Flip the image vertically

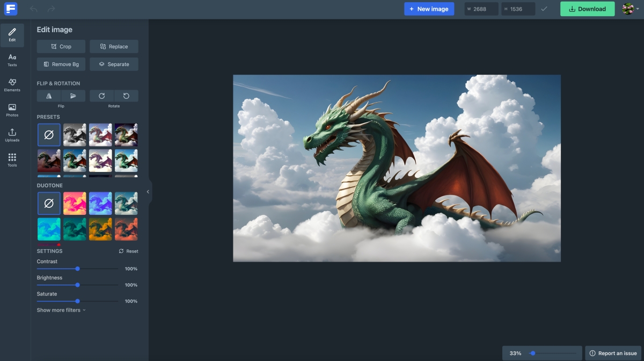coord(73,96)
